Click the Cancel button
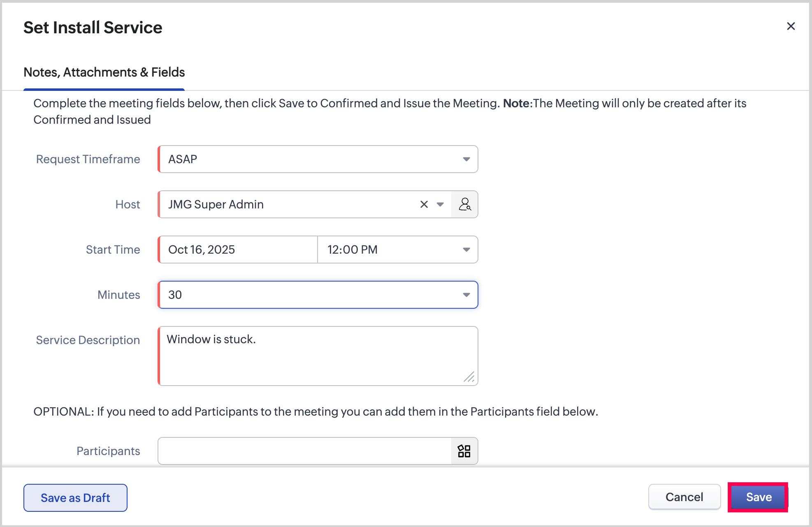This screenshot has width=812, height=527. coord(684,497)
